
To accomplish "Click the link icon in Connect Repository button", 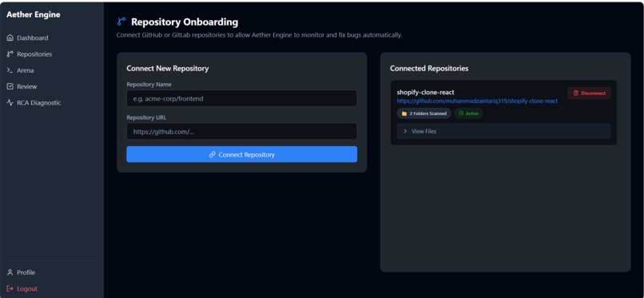I will coord(213,155).
